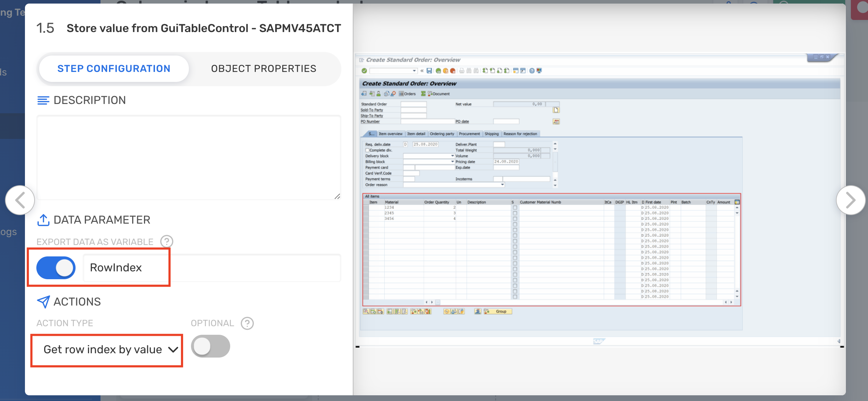Switch to the Object Properties tab

pos(263,68)
